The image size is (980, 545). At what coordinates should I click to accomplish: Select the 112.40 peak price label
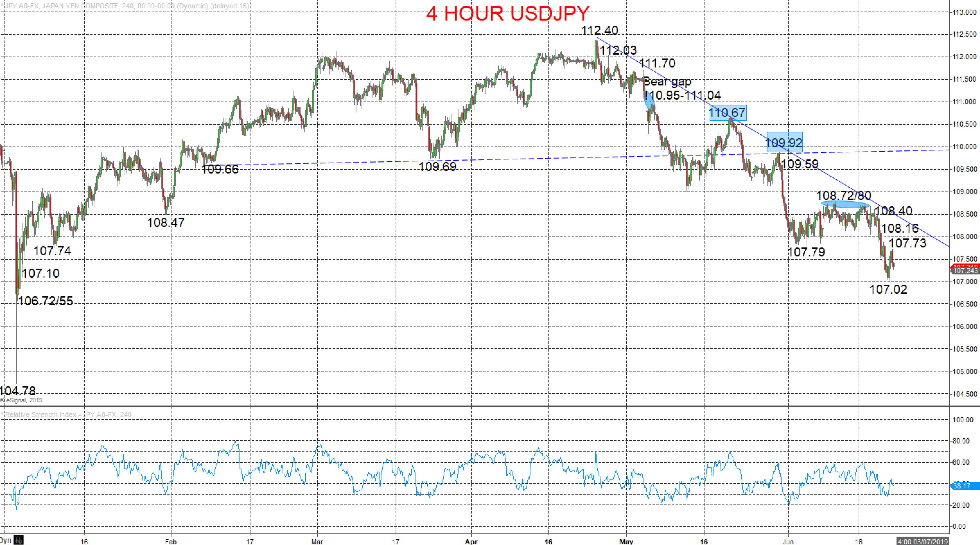[599, 30]
